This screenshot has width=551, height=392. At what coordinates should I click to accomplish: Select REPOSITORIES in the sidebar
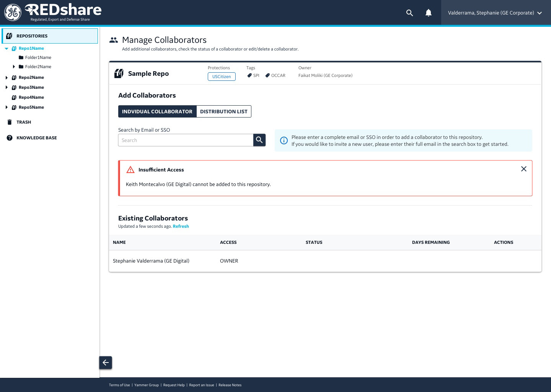point(50,36)
